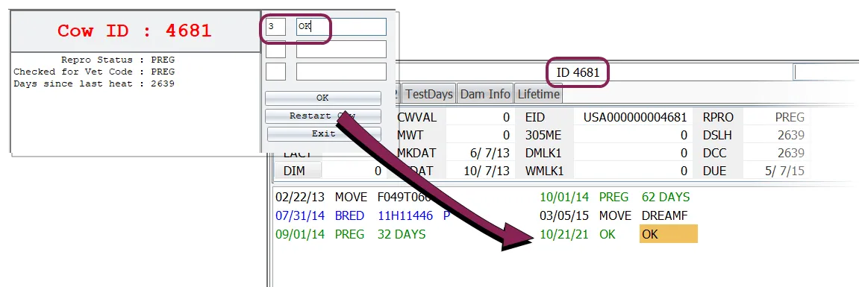Screen dimensions: 868x287
Task: Click the WMLK1 field label
Action: [544, 171]
